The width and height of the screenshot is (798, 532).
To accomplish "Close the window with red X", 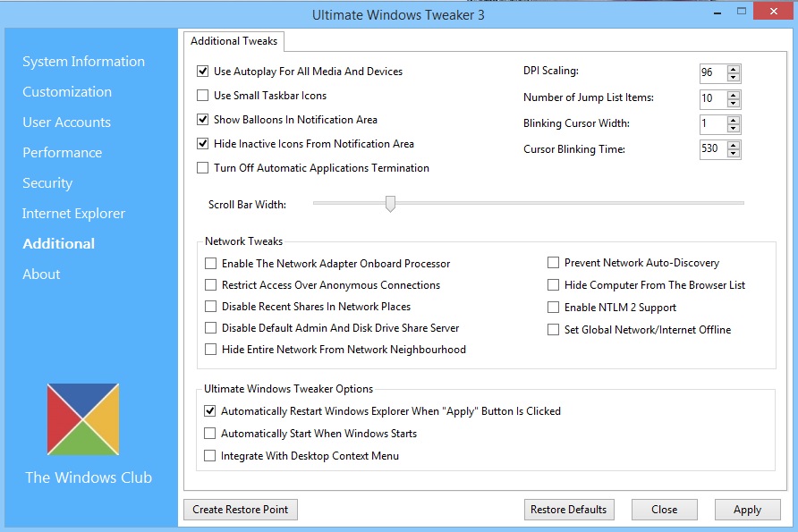I will [774, 12].
